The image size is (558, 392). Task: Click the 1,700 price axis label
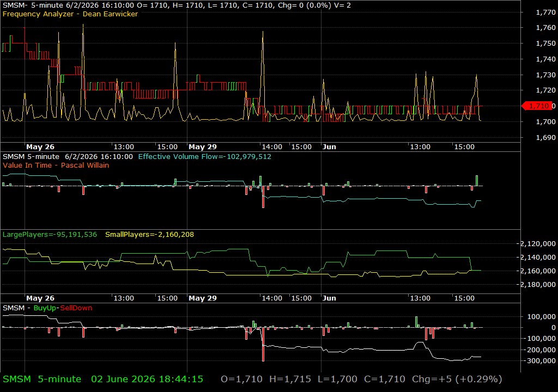point(545,121)
